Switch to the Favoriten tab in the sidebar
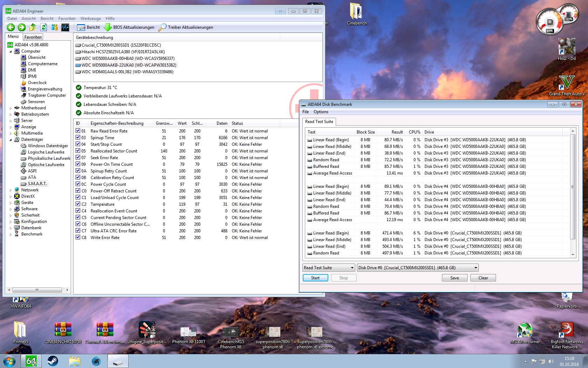 (x=33, y=37)
